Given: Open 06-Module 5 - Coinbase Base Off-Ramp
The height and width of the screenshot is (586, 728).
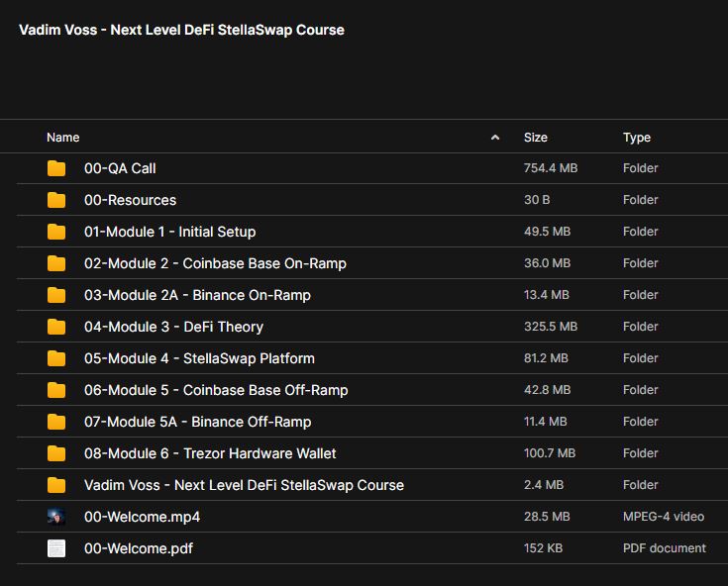Looking at the screenshot, I should pyautogui.click(x=216, y=390).
